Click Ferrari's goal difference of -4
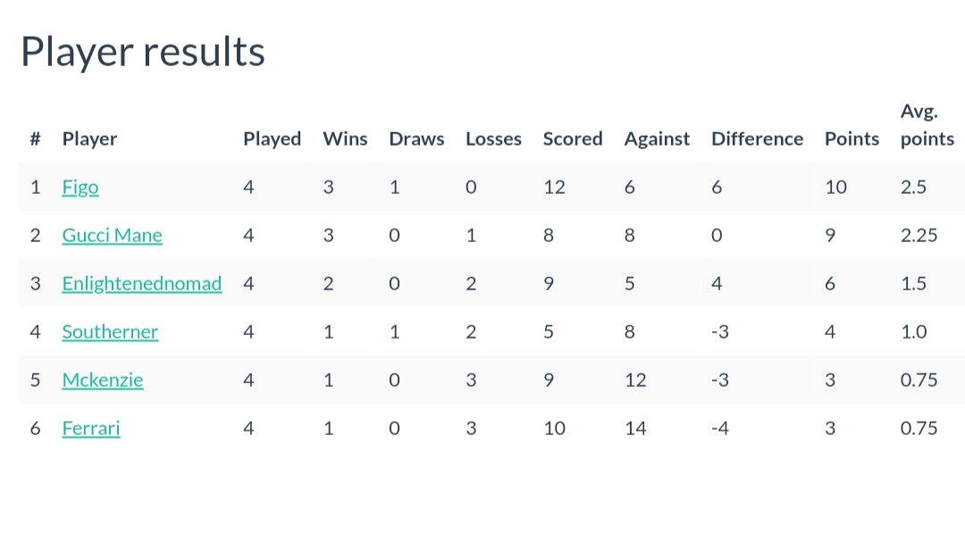Viewport: 965px width, 560px height. click(720, 429)
